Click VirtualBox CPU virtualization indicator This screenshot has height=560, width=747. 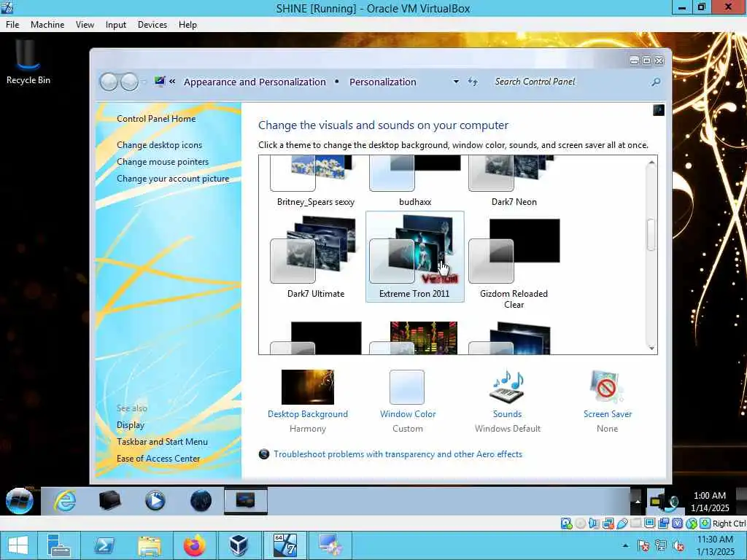tap(678, 524)
